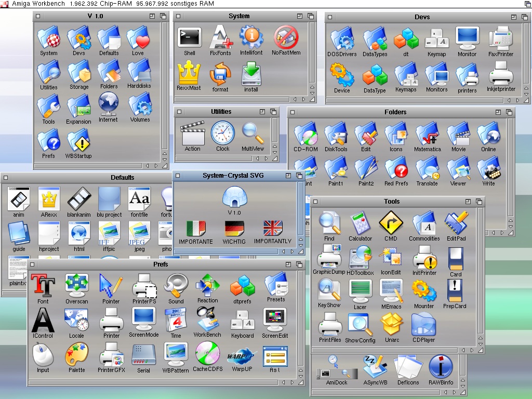Click the Amiga Workbench screen title bar

tap(260, 4)
